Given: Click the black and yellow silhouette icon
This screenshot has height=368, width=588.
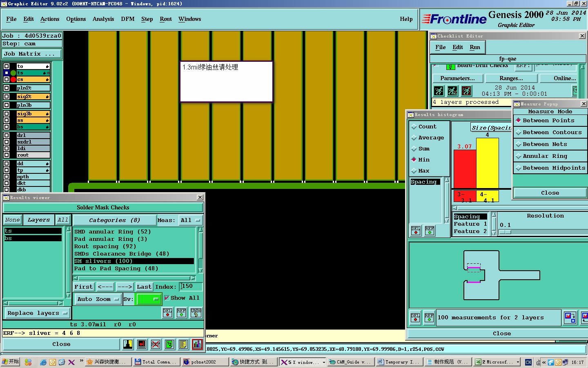Looking at the screenshot, I should [x=128, y=344].
